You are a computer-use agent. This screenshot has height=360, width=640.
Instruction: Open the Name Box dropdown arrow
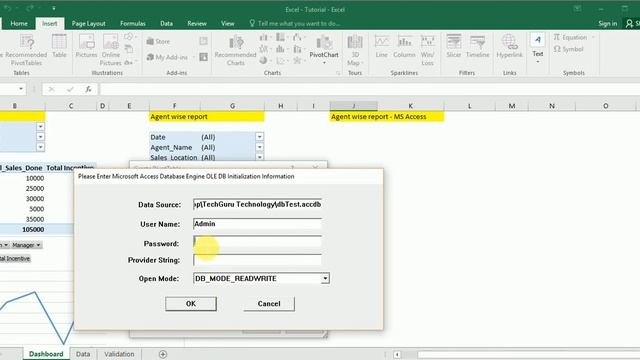coord(21,89)
